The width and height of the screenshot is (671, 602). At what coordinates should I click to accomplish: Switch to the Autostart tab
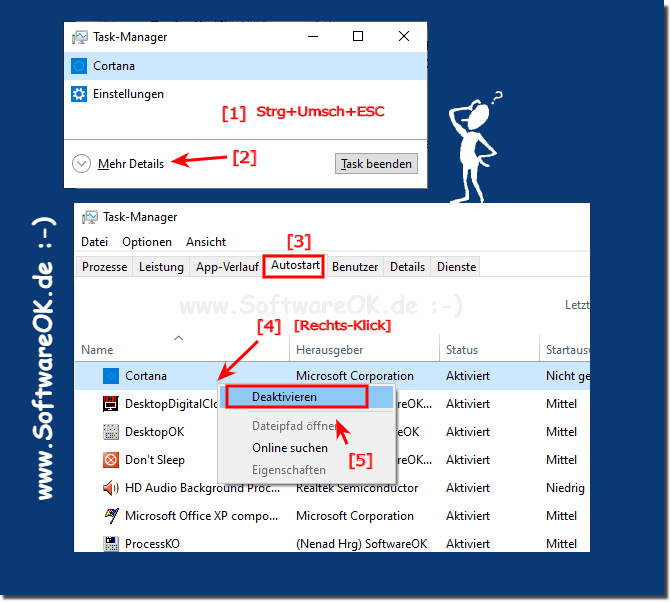295,266
